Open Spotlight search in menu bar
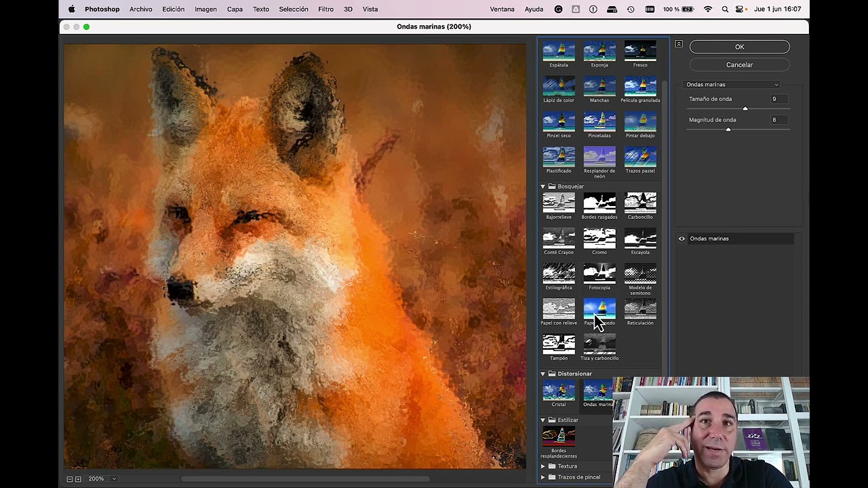 pyautogui.click(x=725, y=9)
